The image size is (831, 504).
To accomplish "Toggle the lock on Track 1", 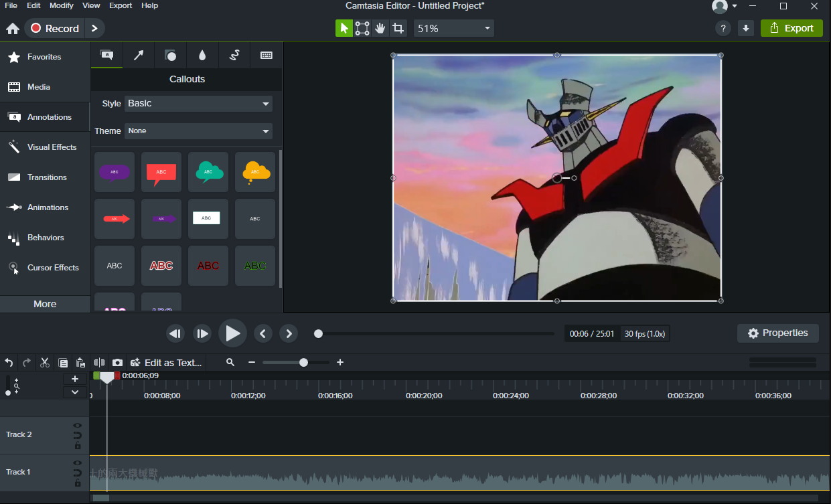I will pos(78,483).
